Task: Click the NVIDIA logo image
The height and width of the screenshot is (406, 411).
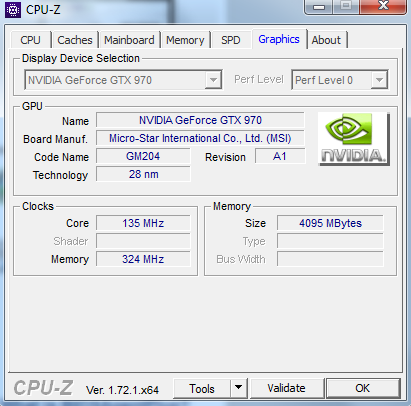Action: (354, 139)
